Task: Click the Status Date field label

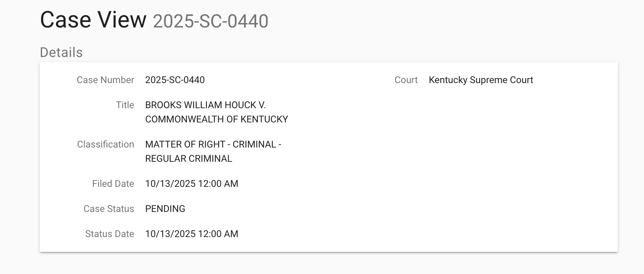Action: 110,234
